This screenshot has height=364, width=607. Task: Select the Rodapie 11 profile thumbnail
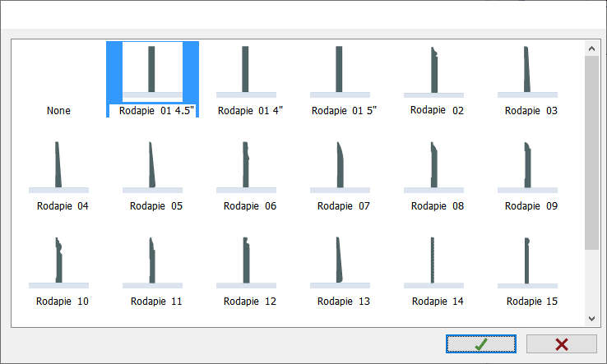152,262
